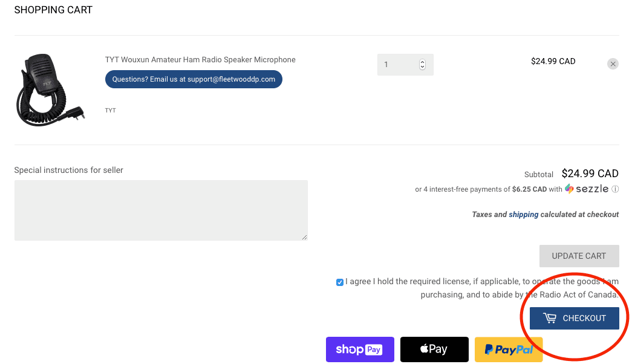Click the Sezzle info icon
The width and height of the screenshot is (632, 364).
[615, 189]
